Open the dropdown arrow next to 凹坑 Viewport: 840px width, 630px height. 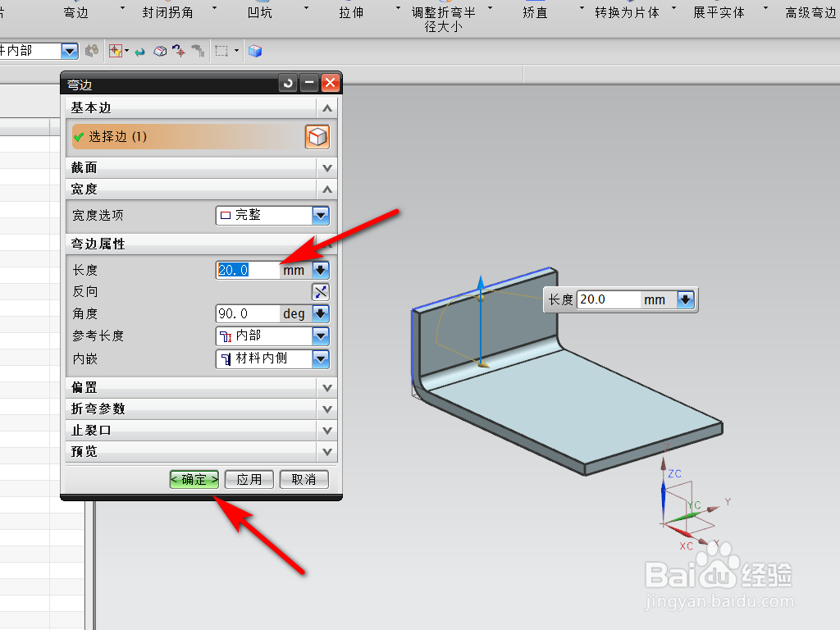(x=307, y=8)
